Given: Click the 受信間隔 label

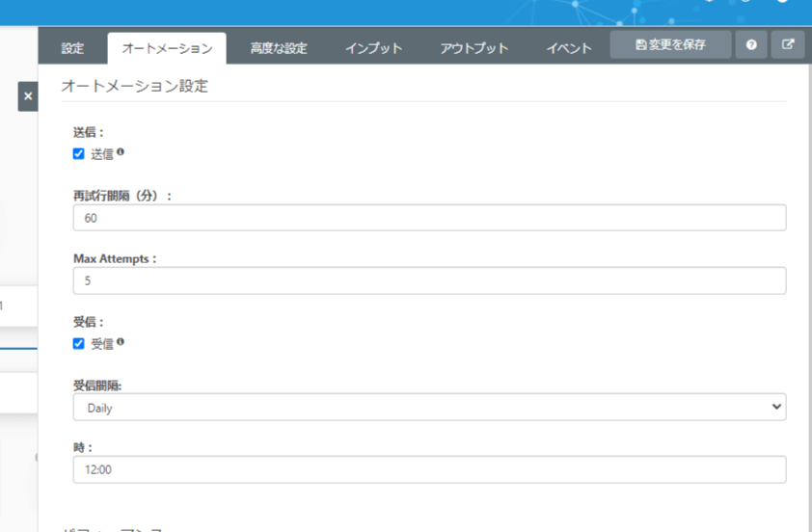Looking at the screenshot, I should [x=97, y=386].
